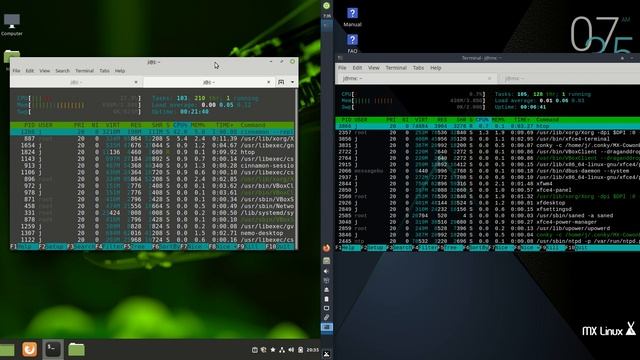Click the left terminal's vertical scrollbar
Screen dimensions: 640x360
296,168
